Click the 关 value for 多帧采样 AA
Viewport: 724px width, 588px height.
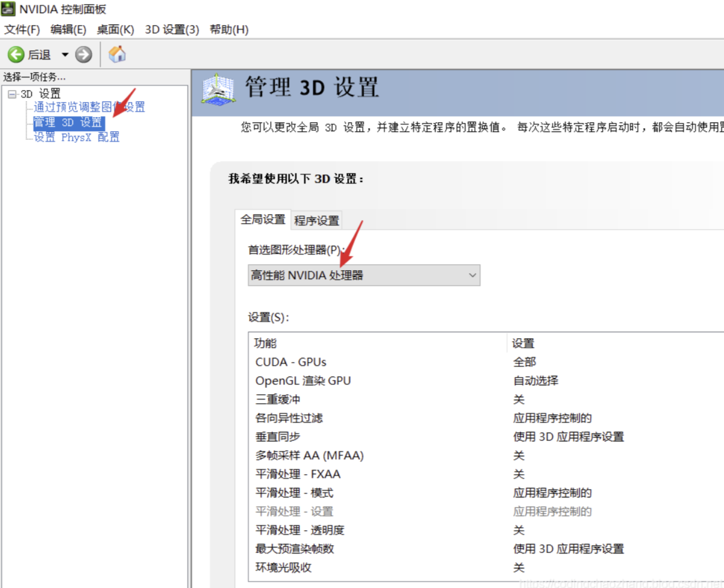pos(519,456)
